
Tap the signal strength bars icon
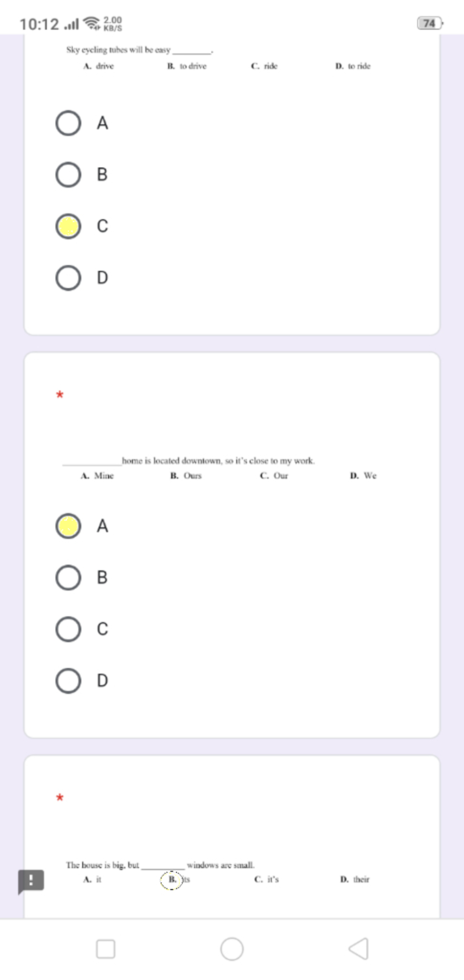click(72, 24)
